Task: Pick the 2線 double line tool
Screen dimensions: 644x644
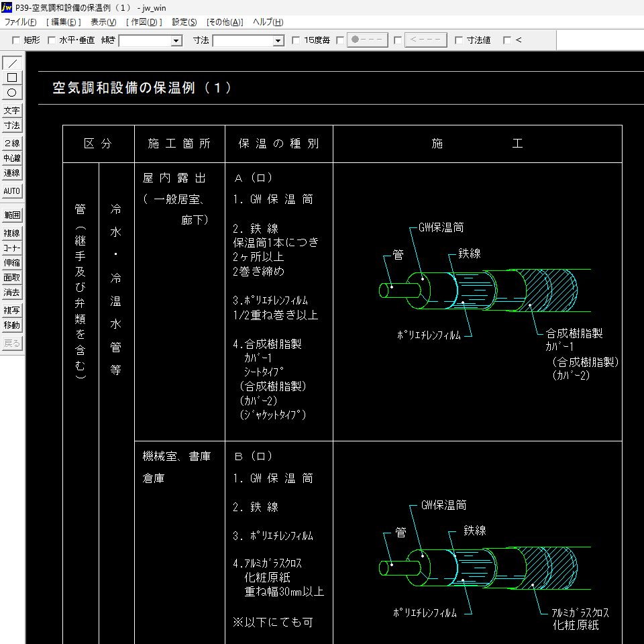Action: click(x=12, y=144)
